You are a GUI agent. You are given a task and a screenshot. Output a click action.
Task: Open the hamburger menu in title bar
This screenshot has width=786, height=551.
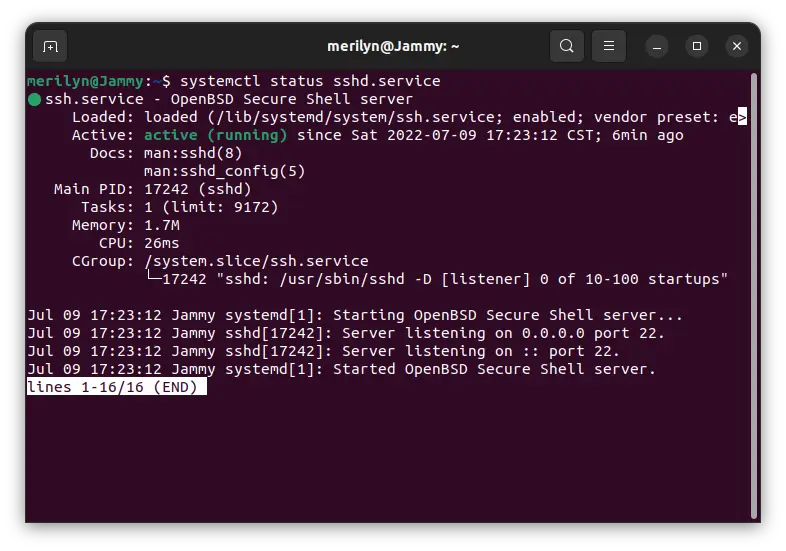click(x=608, y=46)
